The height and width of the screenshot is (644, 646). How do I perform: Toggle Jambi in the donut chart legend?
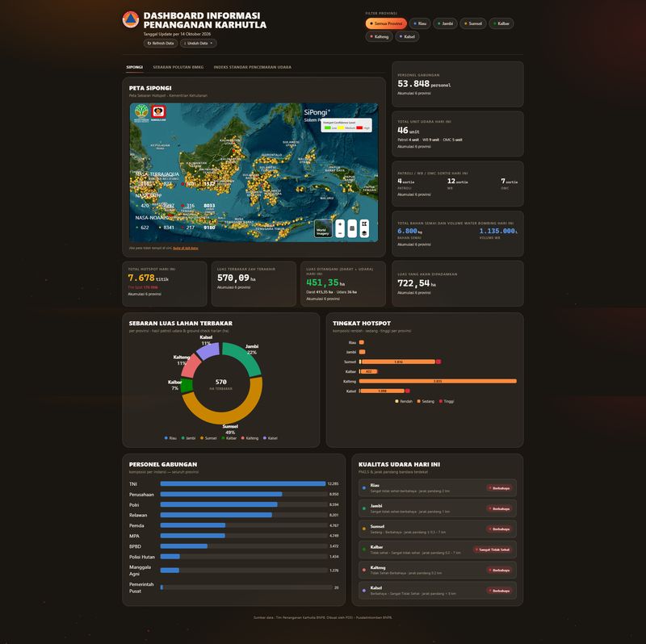point(188,438)
